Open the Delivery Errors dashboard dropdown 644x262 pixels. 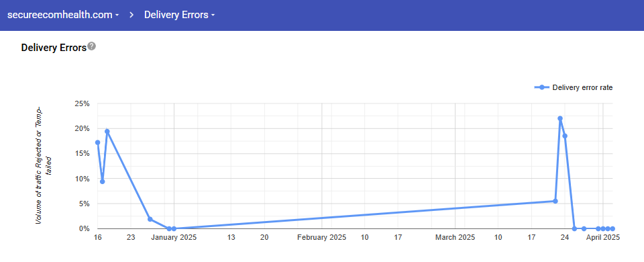[x=180, y=15]
